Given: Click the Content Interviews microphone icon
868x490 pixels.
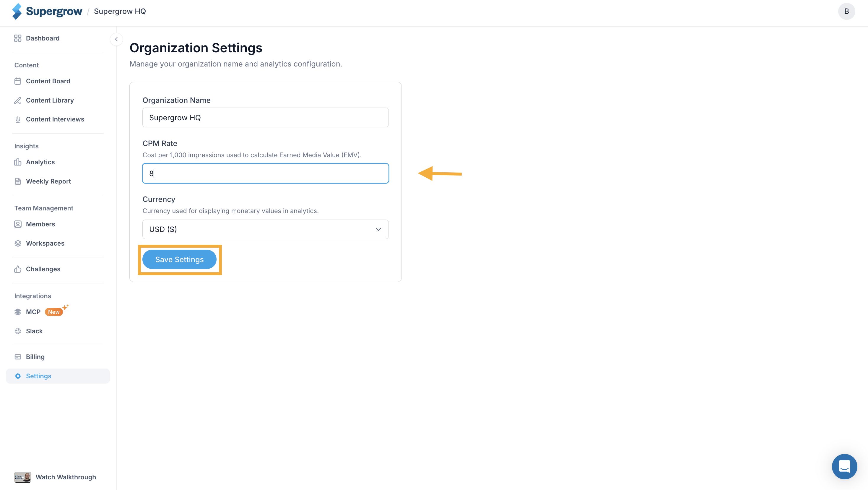Looking at the screenshot, I should 18,119.
